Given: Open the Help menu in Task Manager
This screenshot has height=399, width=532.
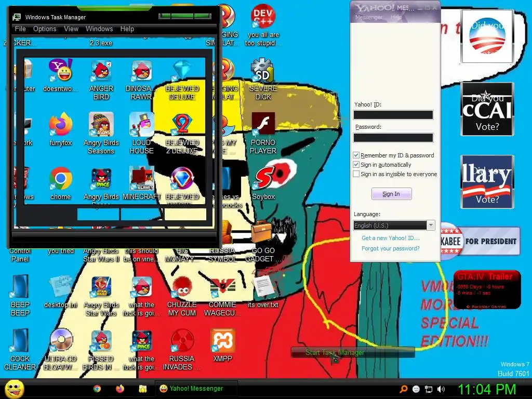Looking at the screenshot, I should [127, 29].
